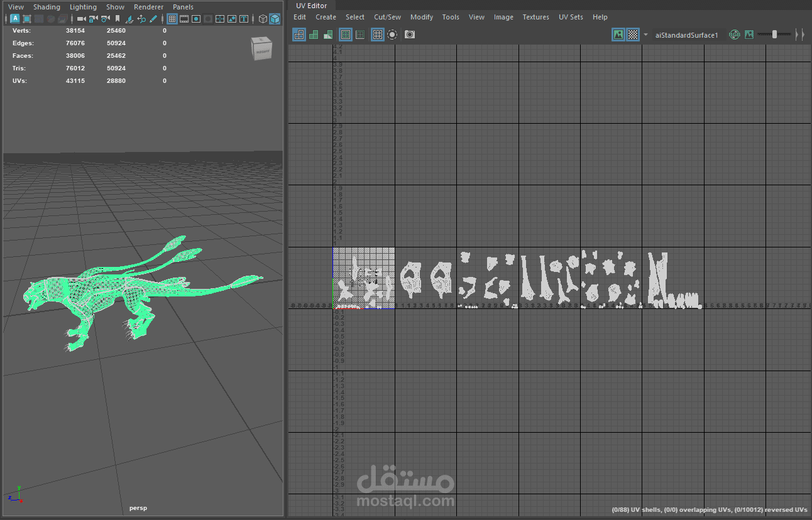Click the Safe Action picture icon
Viewport: 812px width, 520px height.
click(x=232, y=19)
